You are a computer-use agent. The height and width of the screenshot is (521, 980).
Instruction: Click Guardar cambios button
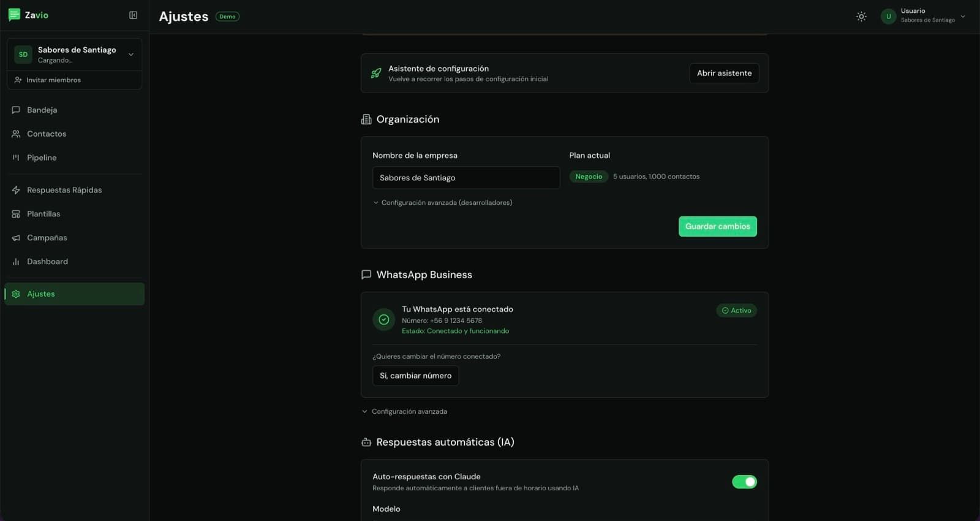tap(717, 226)
